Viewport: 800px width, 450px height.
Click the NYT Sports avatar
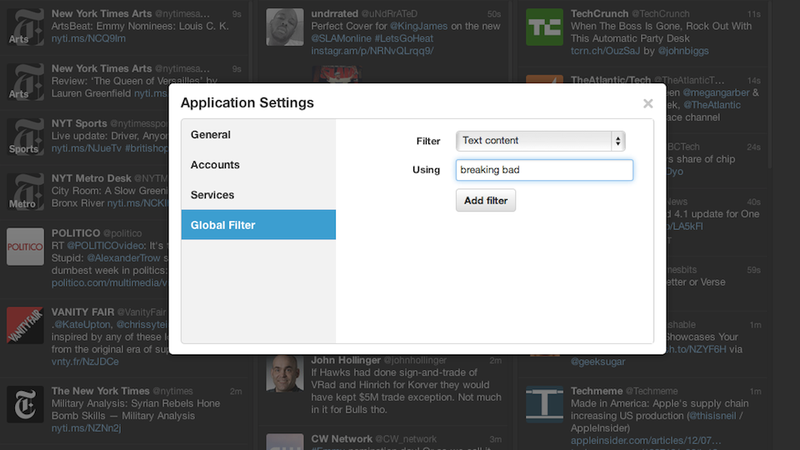pos(25,137)
